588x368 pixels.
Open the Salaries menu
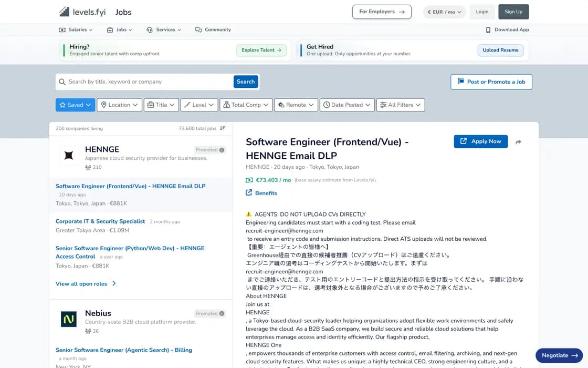tap(76, 29)
